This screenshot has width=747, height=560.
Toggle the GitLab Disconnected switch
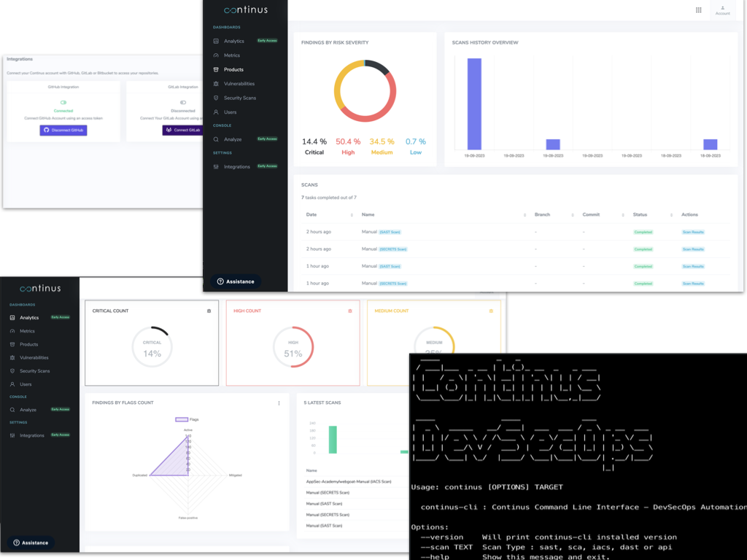(181, 104)
